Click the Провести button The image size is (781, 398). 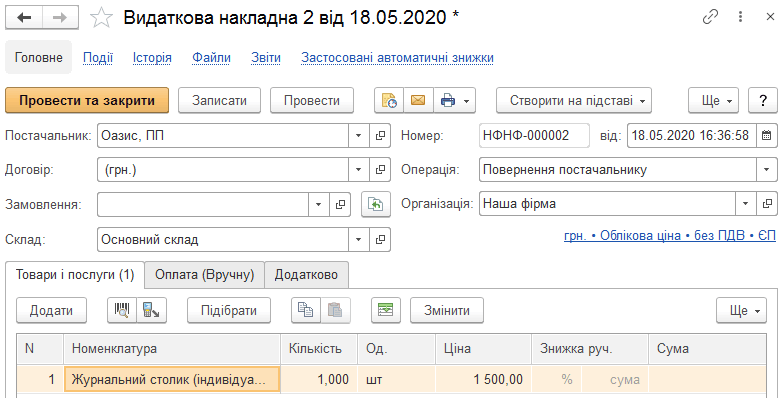click(312, 101)
